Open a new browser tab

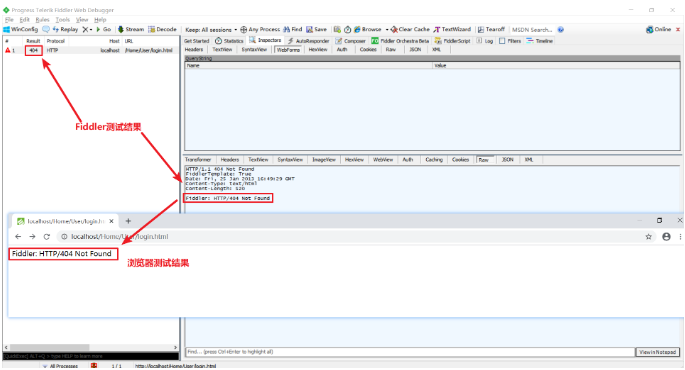pyautogui.click(x=128, y=221)
